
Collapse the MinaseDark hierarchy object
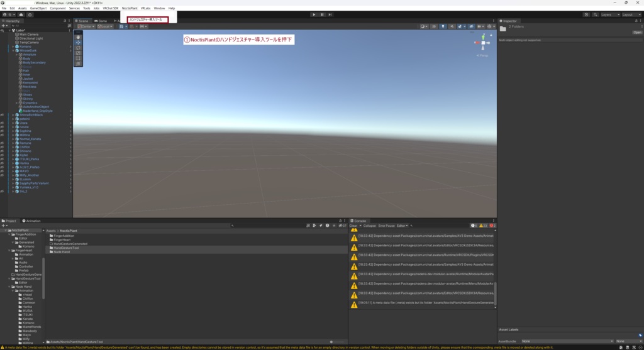click(x=13, y=50)
